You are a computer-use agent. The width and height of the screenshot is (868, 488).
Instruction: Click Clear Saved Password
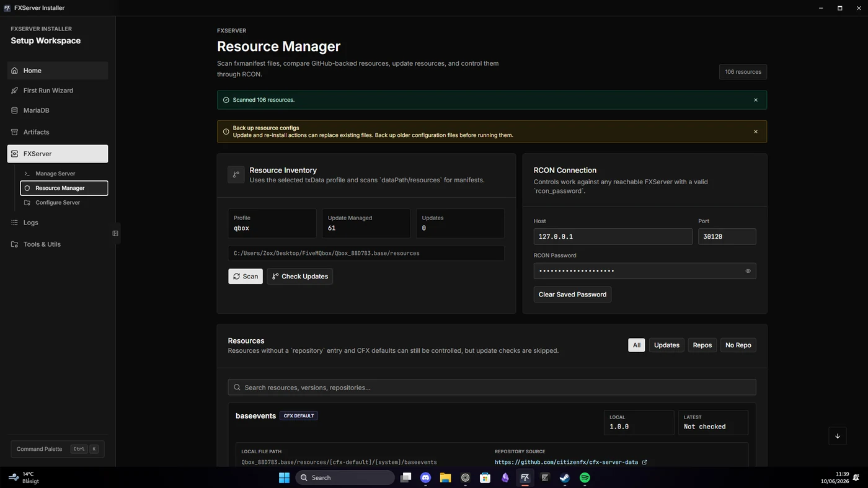point(572,295)
